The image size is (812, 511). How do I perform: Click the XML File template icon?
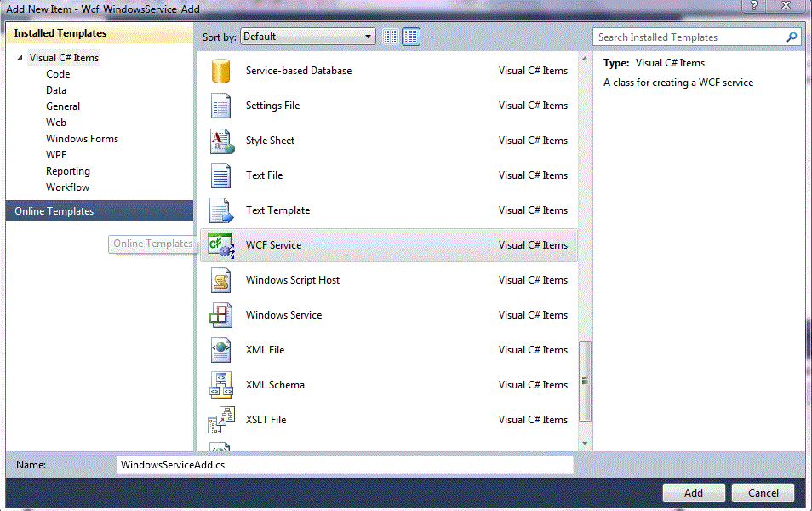[x=220, y=349]
